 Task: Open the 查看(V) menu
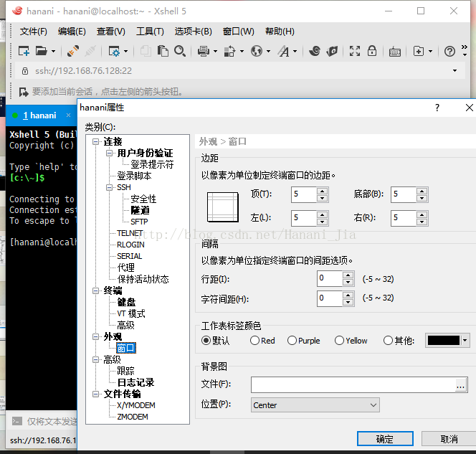pos(111,32)
